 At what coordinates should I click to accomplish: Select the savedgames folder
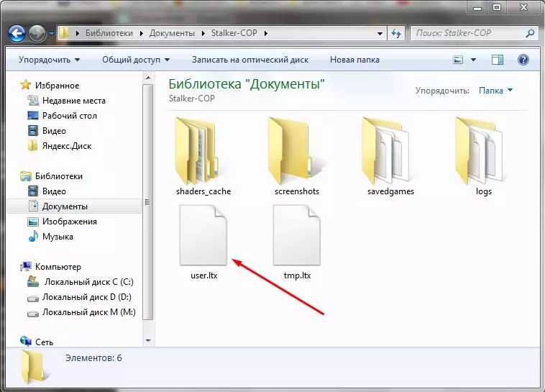point(390,157)
